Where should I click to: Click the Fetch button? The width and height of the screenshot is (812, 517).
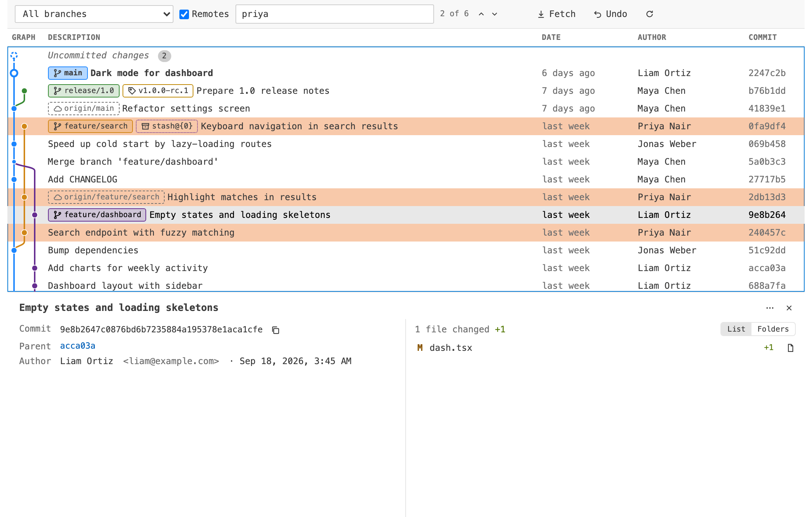pos(557,14)
